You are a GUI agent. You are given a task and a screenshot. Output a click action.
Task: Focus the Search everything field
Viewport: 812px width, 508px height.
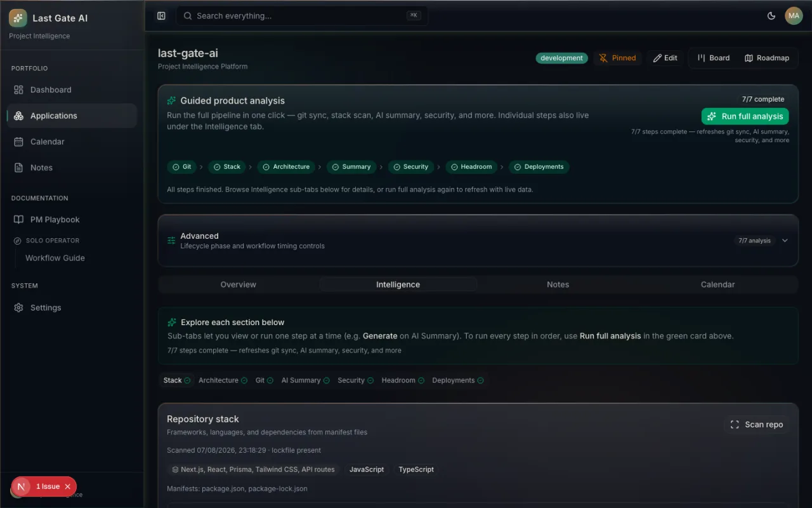[x=302, y=16]
